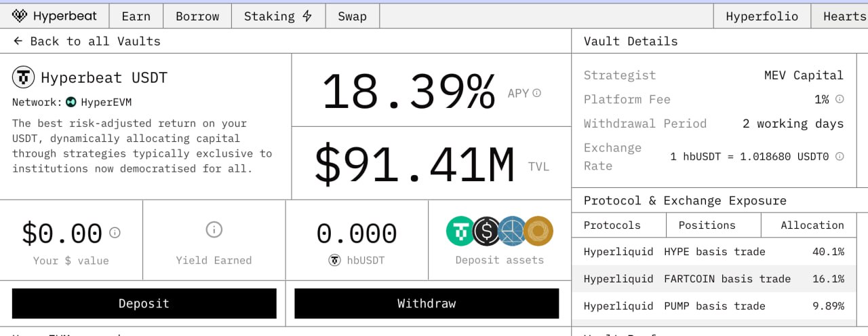Click the $91.41M TVL figure
Viewport: 868px width, 336px height.
414,165
